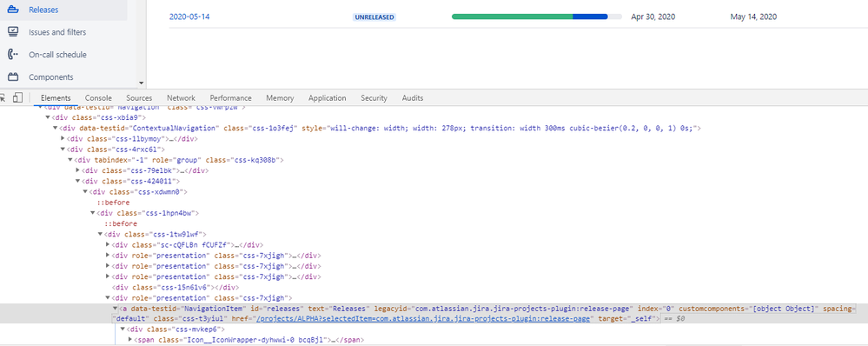Switch to the Elements tab
The width and height of the screenshot is (868, 346).
56,98
